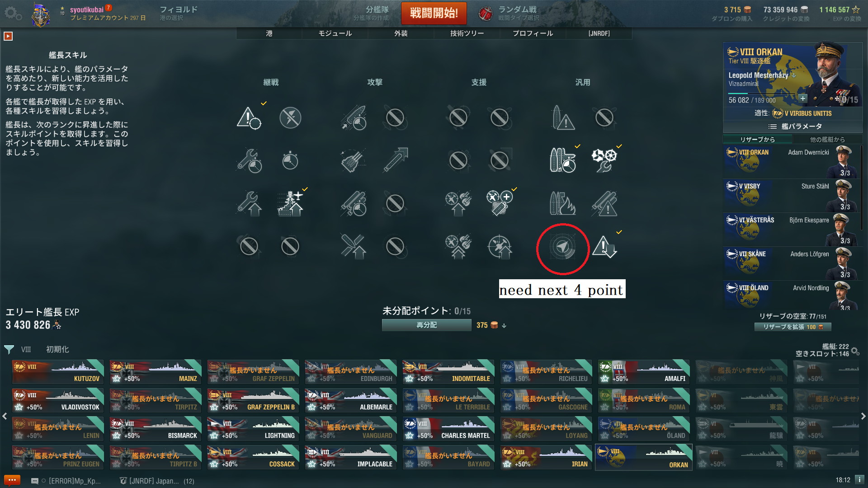Select the BISMARCK ship thumbnail in carousel
Screen dimensions: 868x488
point(156,429)
